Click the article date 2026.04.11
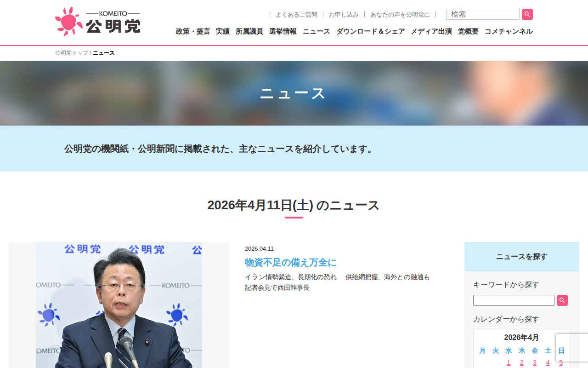588x368 pixels. click(259, 249)
